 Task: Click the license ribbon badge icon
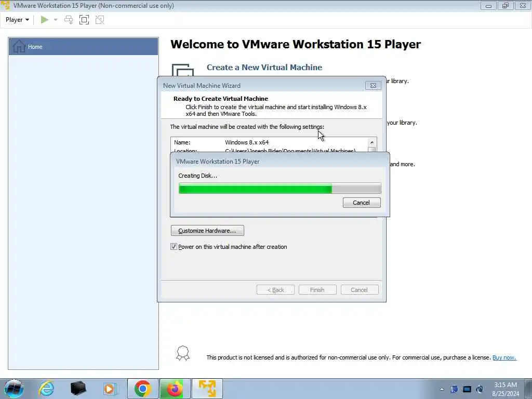tap(183, 353)
